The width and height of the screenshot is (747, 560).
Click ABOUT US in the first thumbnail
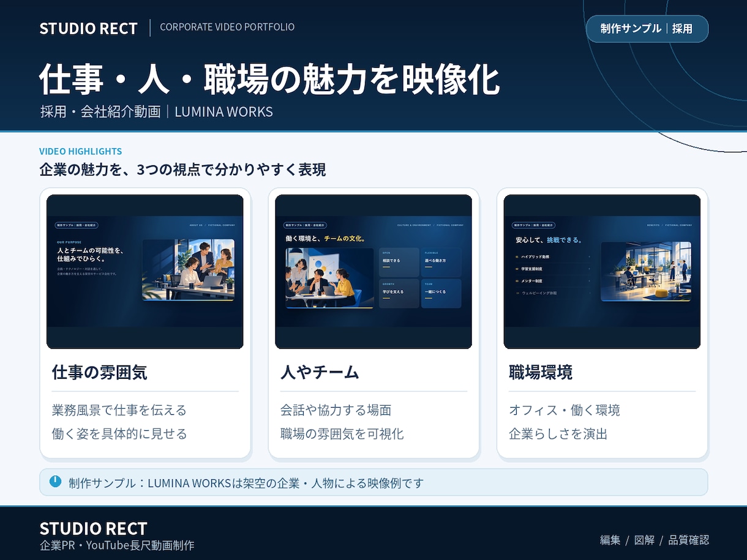pos(196,225)
